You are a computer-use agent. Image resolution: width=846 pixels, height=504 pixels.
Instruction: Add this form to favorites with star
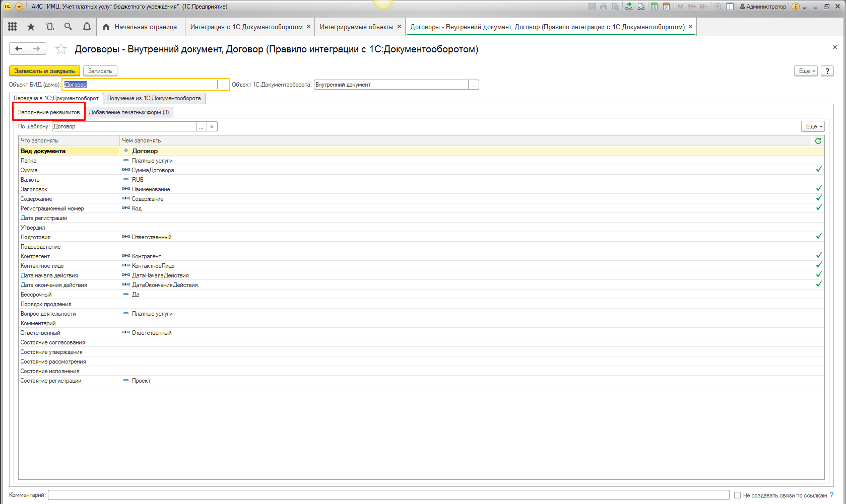pos(61,49)
